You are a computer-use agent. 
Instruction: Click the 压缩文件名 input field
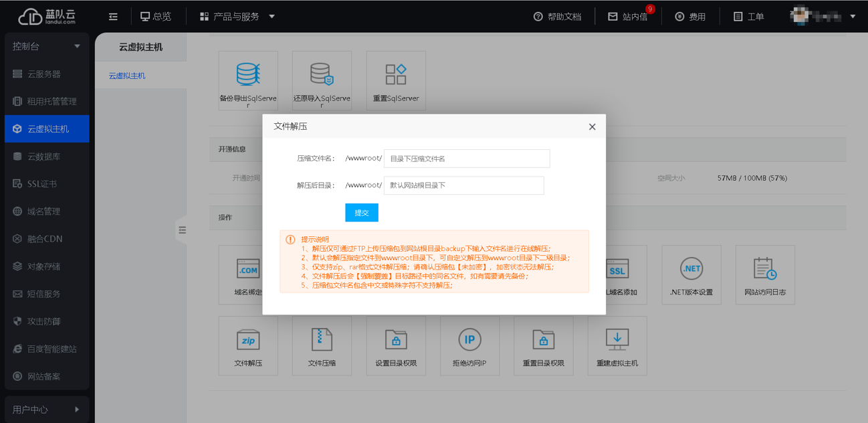tap(465, 159)
